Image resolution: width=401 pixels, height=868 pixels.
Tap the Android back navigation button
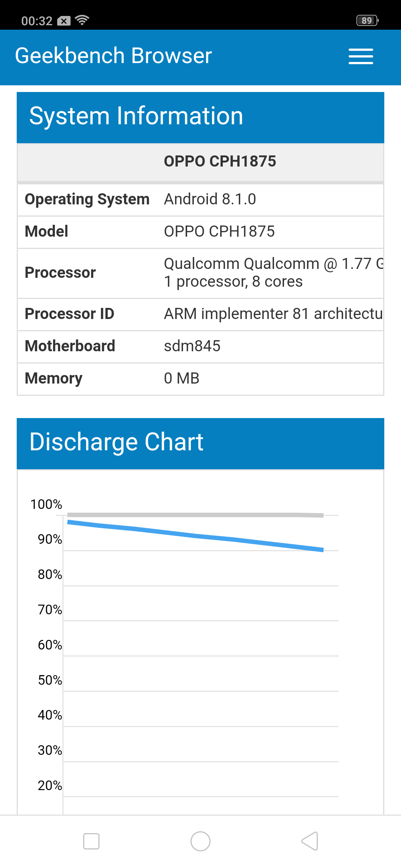click(310, 841)
